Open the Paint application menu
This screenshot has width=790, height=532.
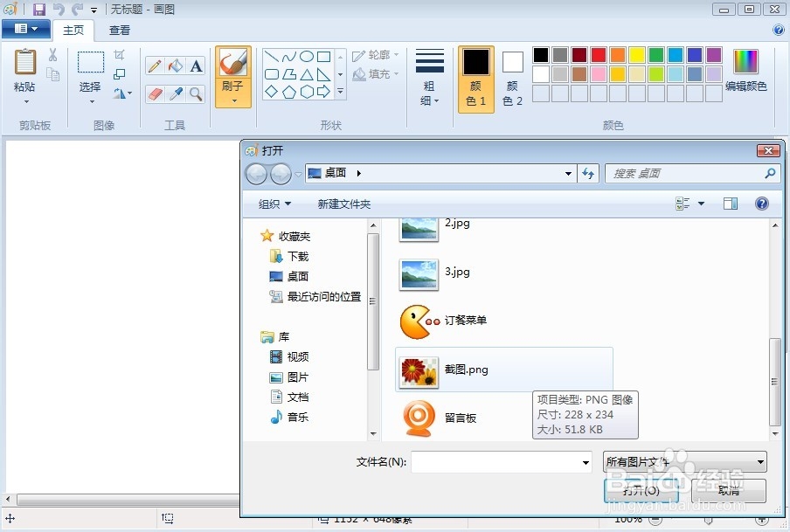click(x=26, y=28)
